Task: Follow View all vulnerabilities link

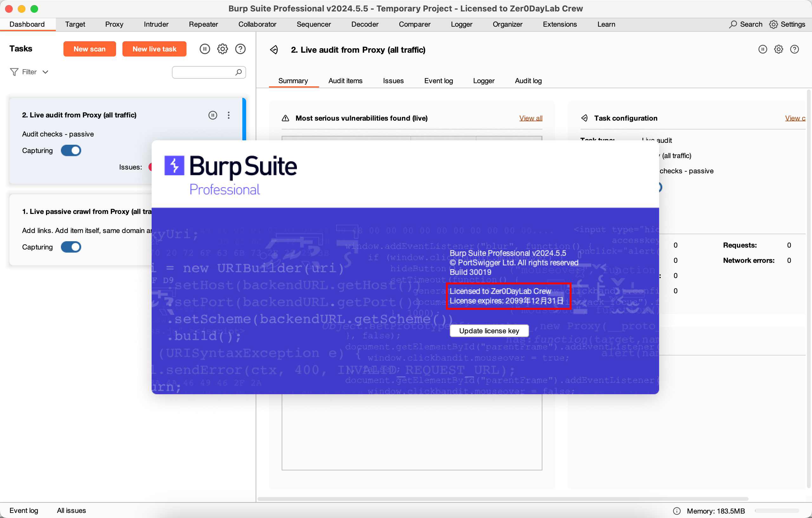Action: 530,118
